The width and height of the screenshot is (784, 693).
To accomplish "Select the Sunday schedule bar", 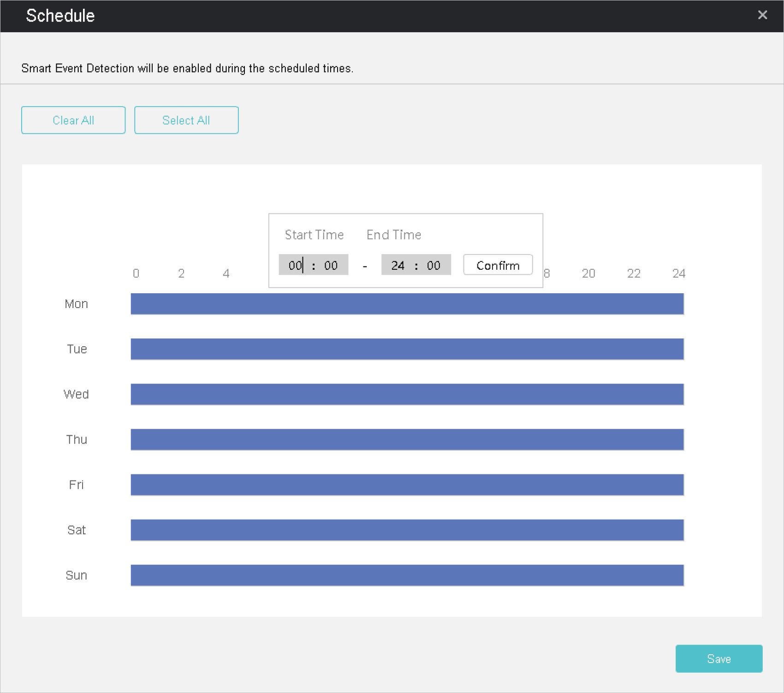I will (x=407, y=575).
